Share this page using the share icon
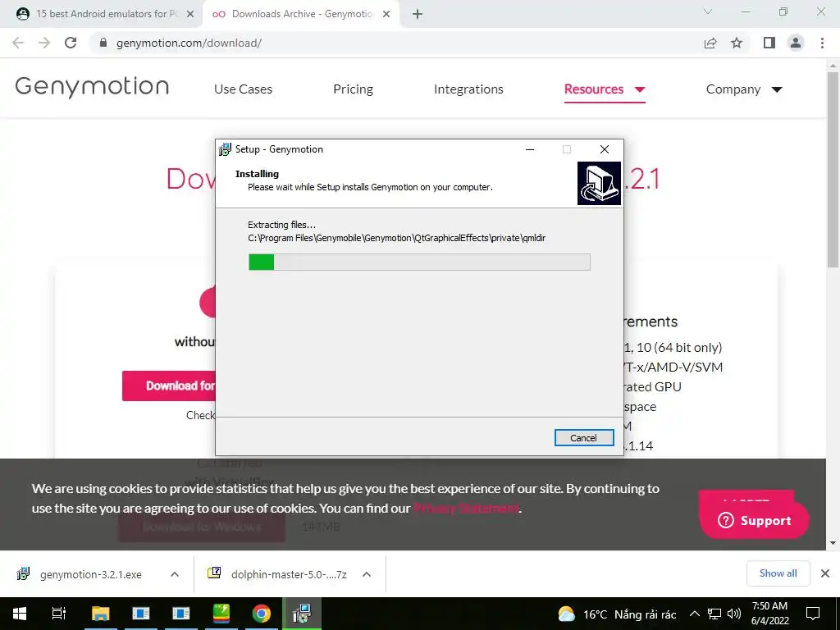This screenshot has width=840, height=630. point(710,43)
